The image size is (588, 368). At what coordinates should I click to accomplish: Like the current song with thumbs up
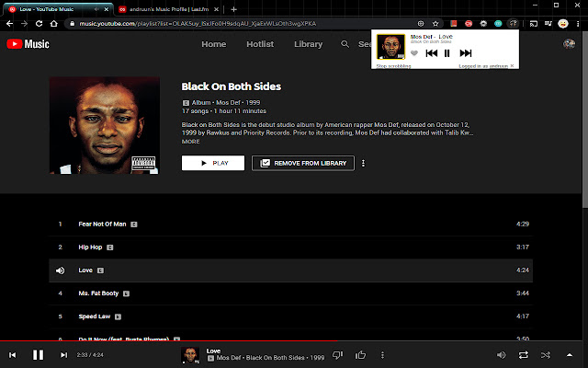360,355
